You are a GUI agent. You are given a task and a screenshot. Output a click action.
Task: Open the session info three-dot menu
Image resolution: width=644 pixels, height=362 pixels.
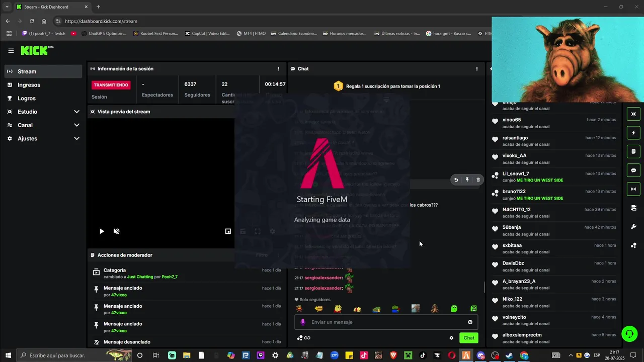[x=278, y=69]
